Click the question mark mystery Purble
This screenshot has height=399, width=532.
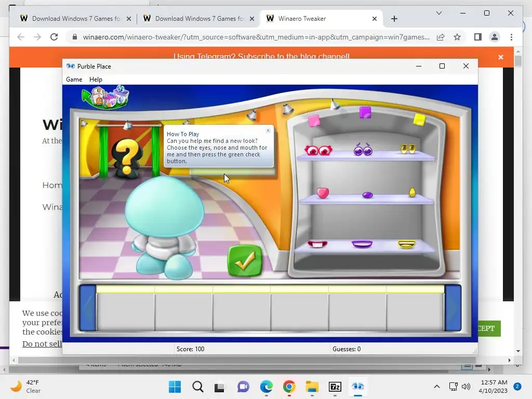pyautogui.click(x=127, y=158)
